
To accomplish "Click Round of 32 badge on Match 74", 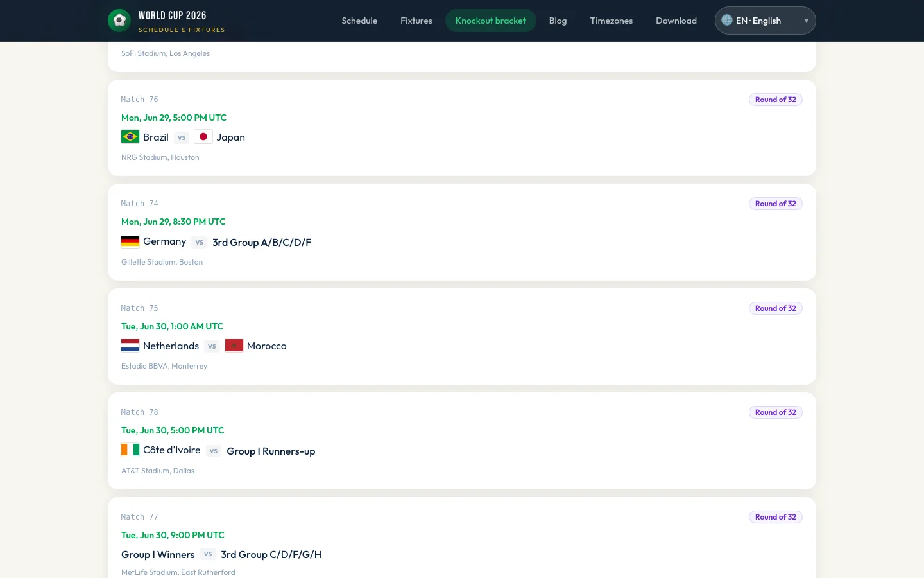I will pyautogui.click(x=776, y=204).
